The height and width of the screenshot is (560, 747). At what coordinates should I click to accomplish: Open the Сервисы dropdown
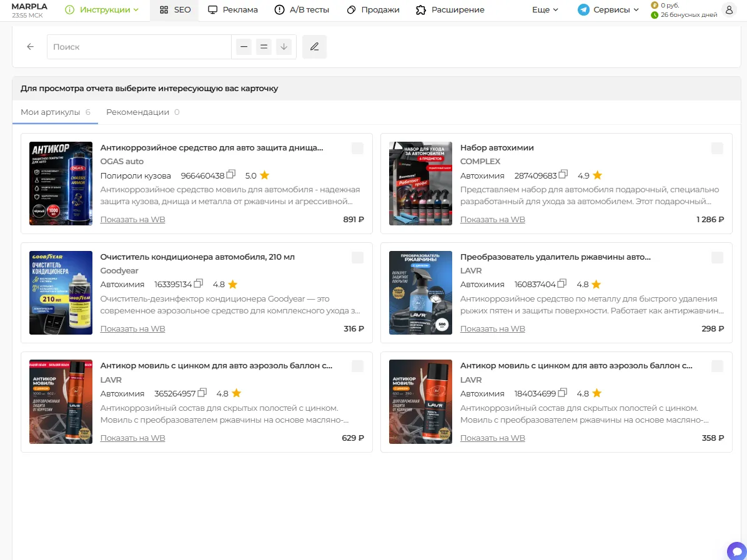click(x=608, y=9)
